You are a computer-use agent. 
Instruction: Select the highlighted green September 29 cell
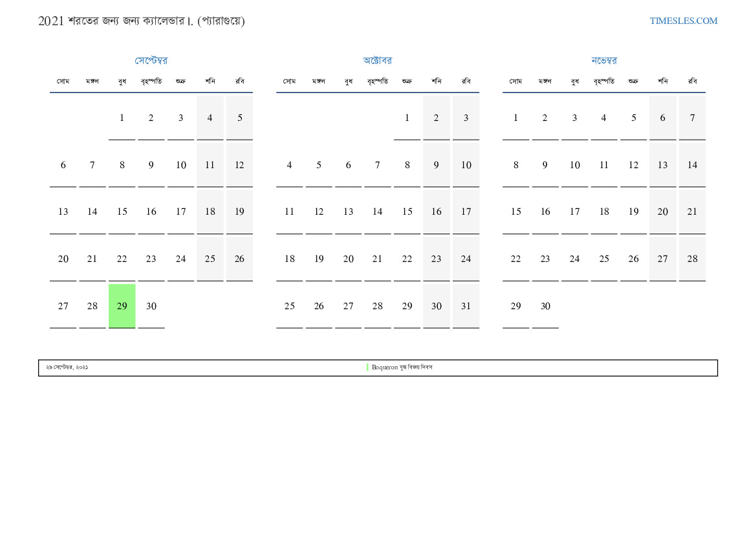coord(122,306)
